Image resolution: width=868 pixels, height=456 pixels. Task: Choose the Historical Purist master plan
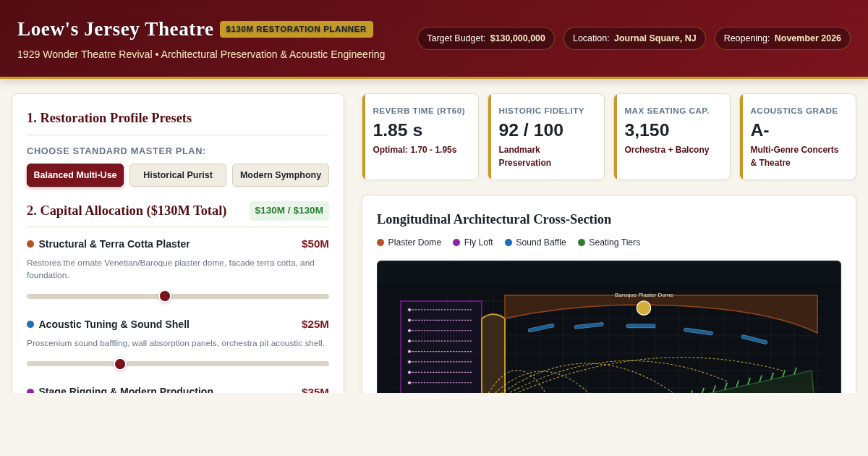point(178,175)
